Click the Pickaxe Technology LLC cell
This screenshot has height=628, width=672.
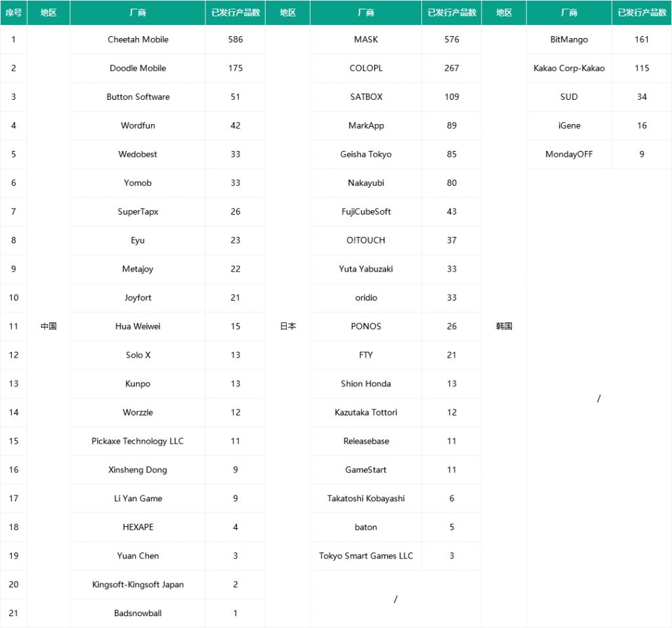(x=138, y=441)
